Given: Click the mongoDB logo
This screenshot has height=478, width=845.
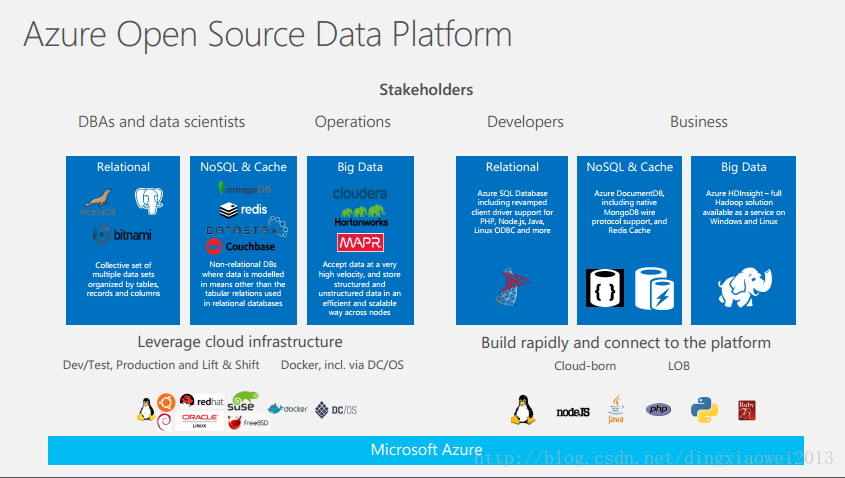Looking at the screenshot, I should tap(244, 188).
